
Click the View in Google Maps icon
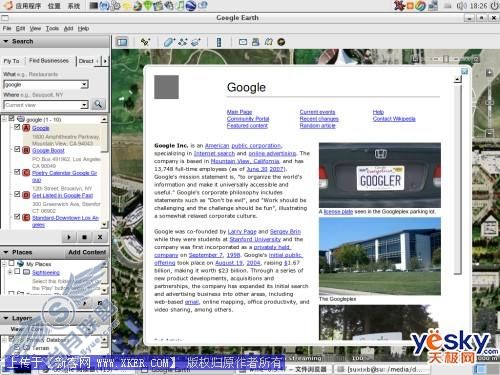pyautogui.click(x=269, y=42)
